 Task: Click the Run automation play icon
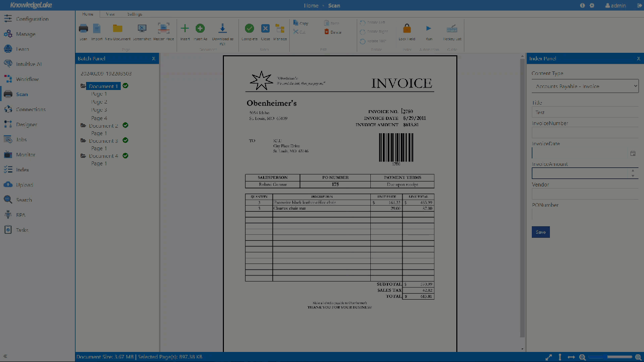coord(429,29)
